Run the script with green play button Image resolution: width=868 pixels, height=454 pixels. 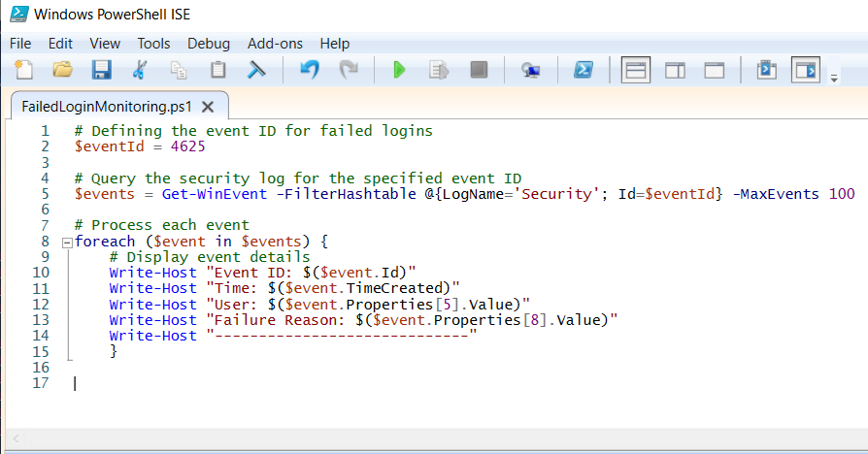click(x=399, y=70)
